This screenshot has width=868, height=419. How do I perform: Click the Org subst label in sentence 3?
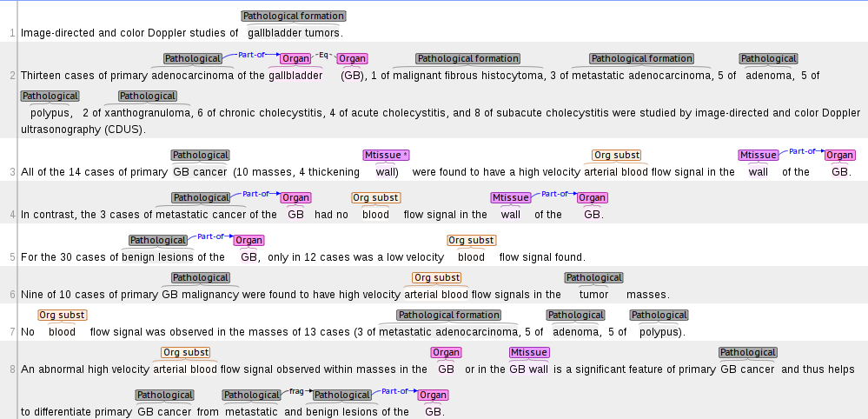point(616,156)
